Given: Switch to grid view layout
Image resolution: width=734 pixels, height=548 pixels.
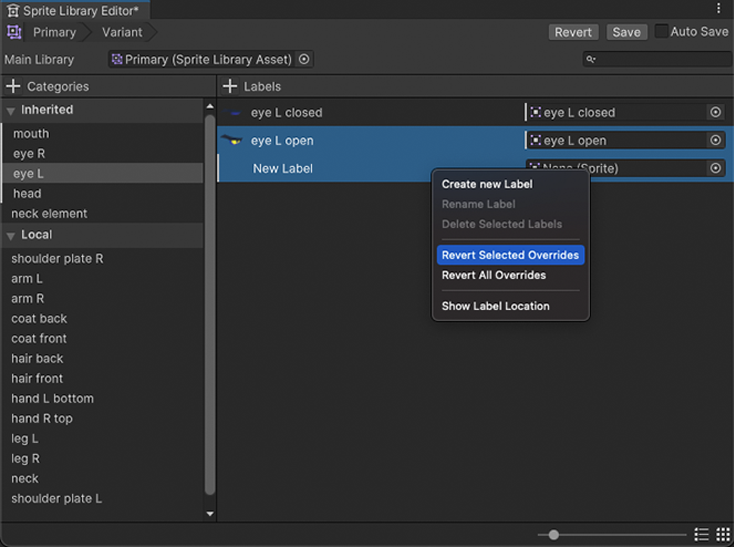Looking at the screenshot, I should point(723,535).
